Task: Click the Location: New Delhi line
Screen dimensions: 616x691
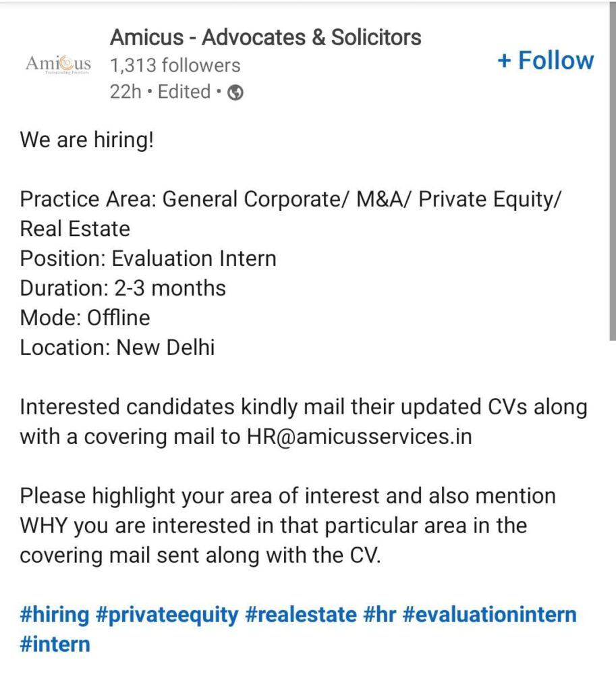Action: tap(117, 348)
